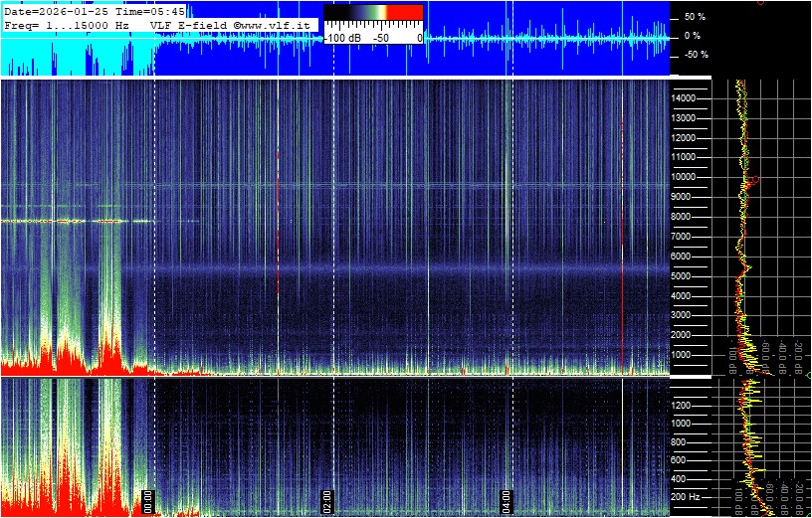Screen dimensions: 812x518
Task: Click the bright horizontal signal line near 7800 Hz
Action: click(x=80, y=221)
